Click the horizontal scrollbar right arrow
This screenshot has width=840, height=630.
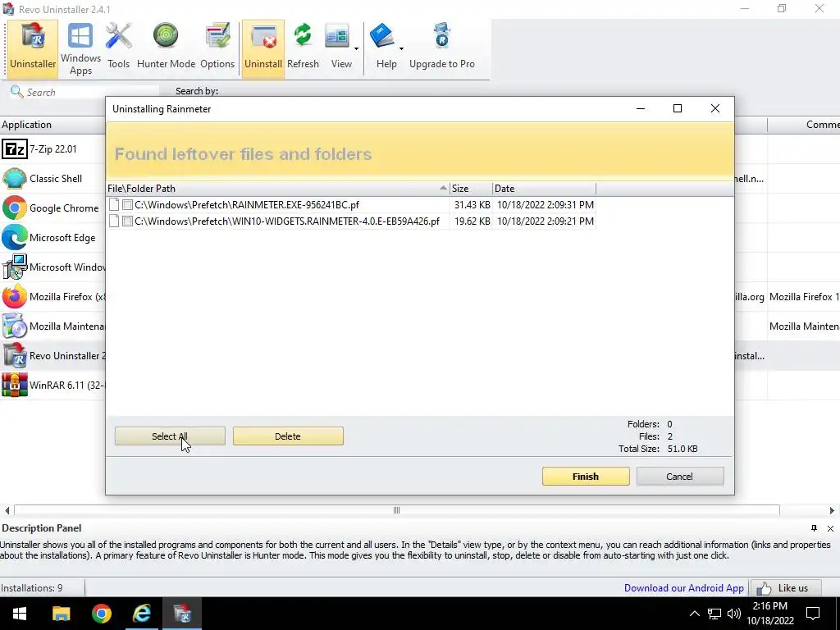[x=832, y=510]
